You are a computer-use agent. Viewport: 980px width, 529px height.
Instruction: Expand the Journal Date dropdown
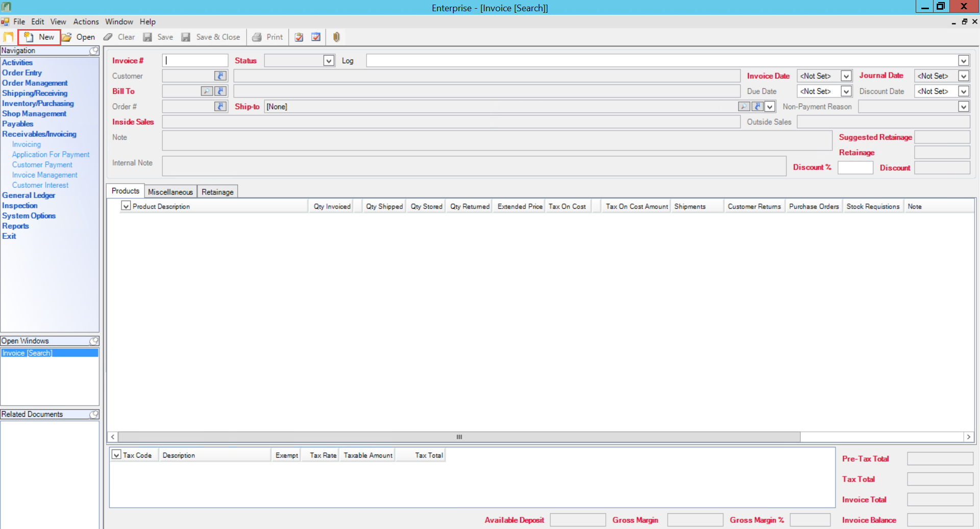963,76
